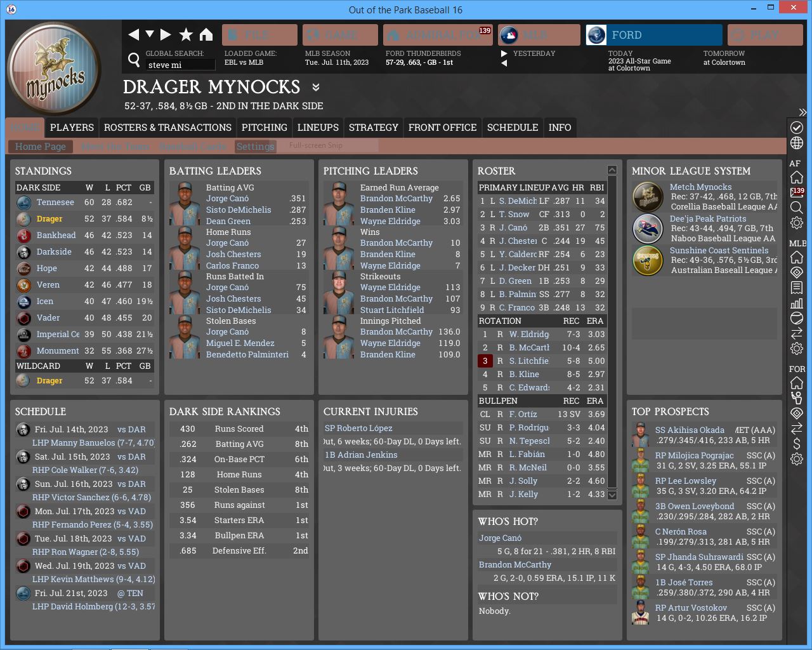Click the back navigation arrow
Viewport: 812px width, 650px height.
point(133,34)
